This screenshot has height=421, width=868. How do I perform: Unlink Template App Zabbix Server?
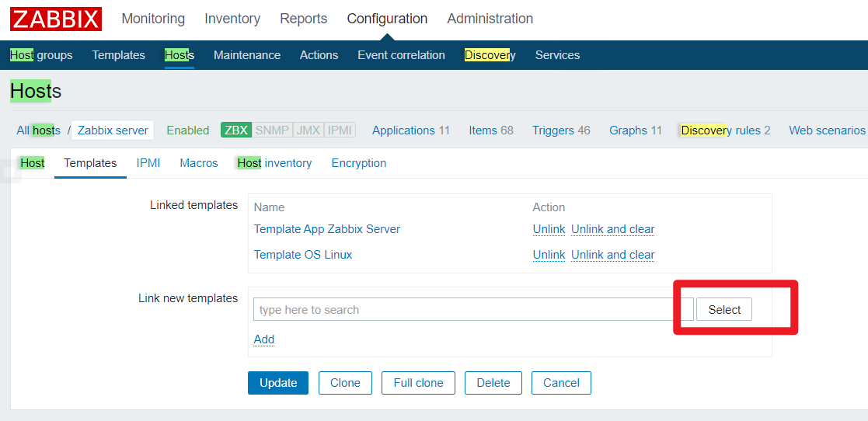point(549,229)
